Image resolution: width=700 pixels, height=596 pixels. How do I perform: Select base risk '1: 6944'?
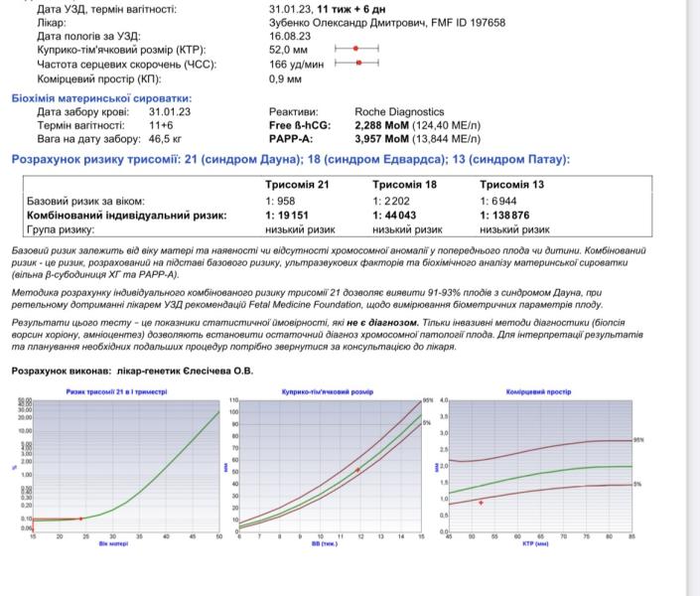point(498,201)
